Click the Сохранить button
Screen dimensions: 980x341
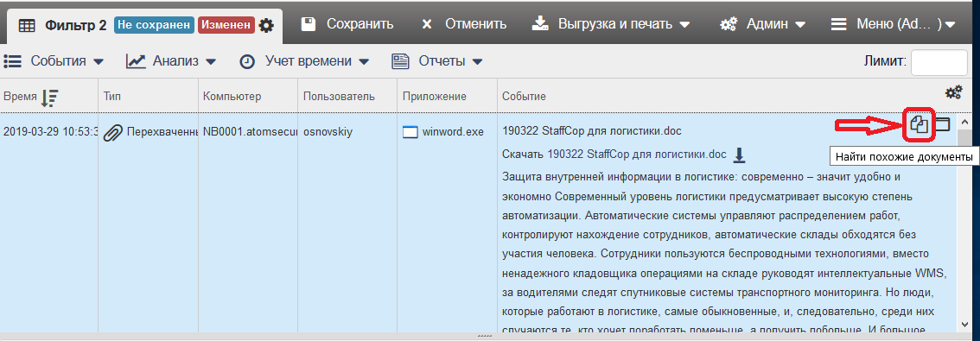click(347, 24)
